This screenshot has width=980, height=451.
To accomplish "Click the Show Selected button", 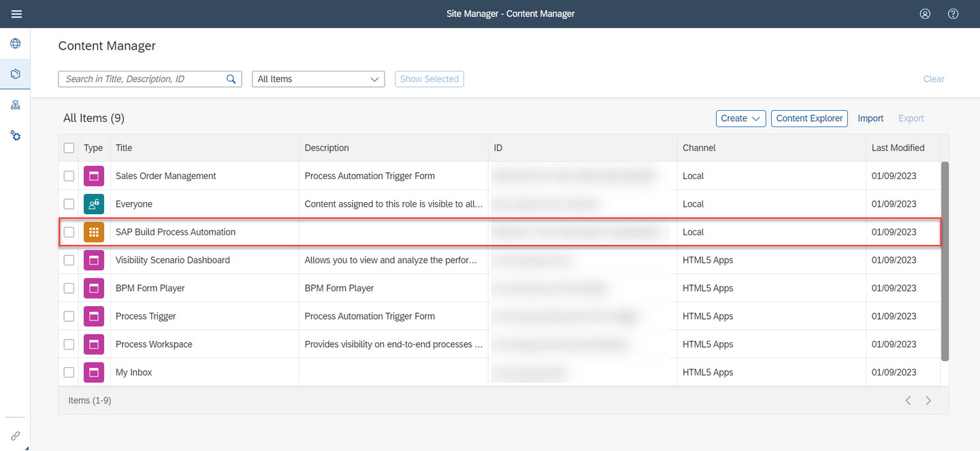I will (429, 79).
